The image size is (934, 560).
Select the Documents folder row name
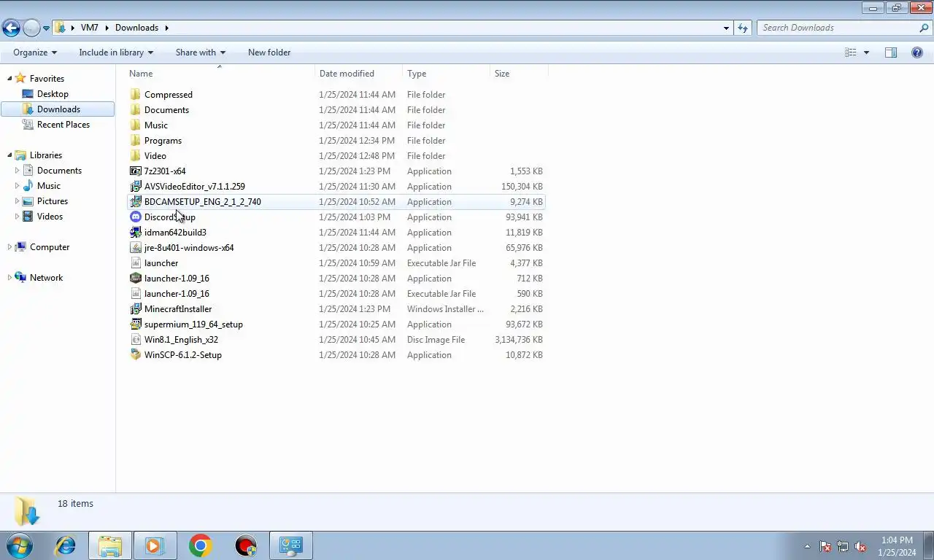(x=166, y=110)
